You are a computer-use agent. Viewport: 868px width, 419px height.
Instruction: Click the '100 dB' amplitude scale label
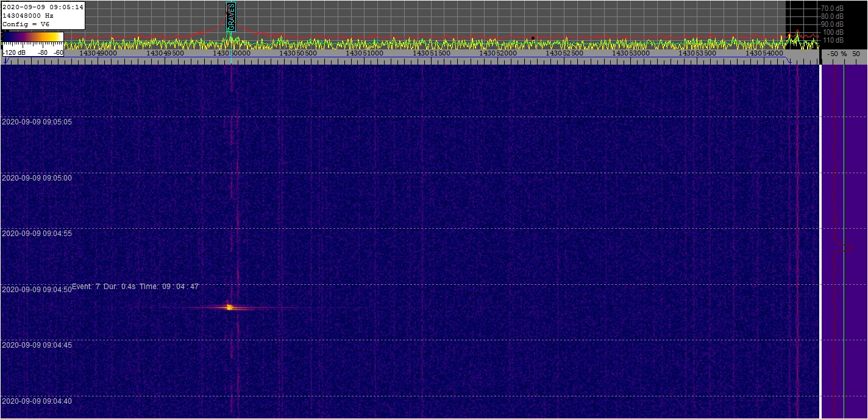pos(833,32)
